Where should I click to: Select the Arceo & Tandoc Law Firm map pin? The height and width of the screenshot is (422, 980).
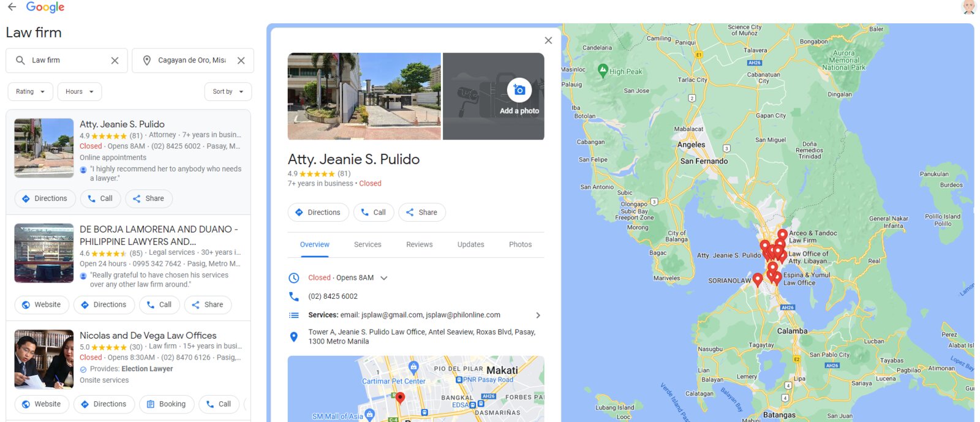tap(782, 235)
